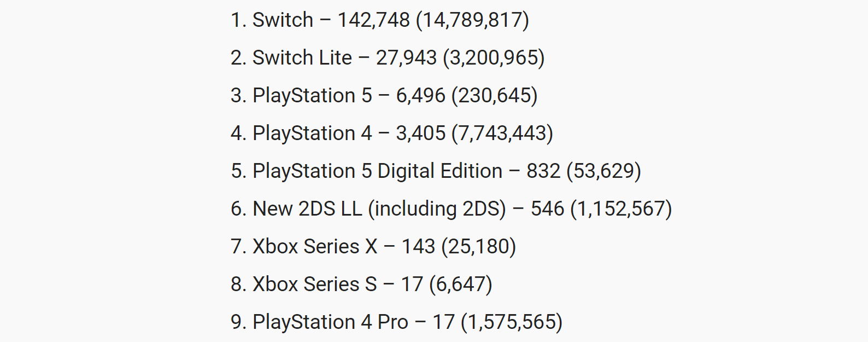Select the Switch Lite list item
This screenshot has width=868, height=342.
tap(388, 58)
